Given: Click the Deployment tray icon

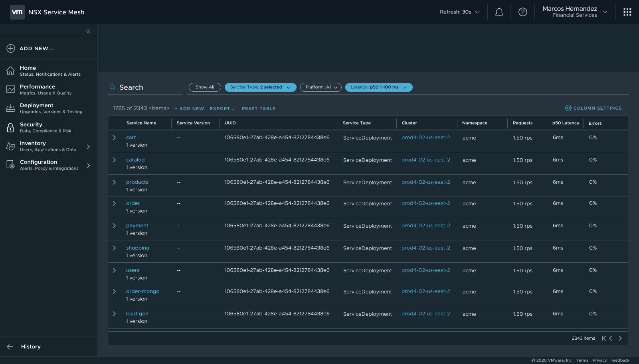Looking at the screenshot, I should [x=10, y=108].
